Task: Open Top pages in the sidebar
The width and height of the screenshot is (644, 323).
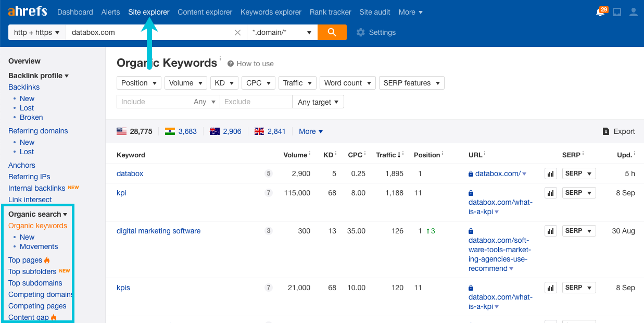Action: 25,260
